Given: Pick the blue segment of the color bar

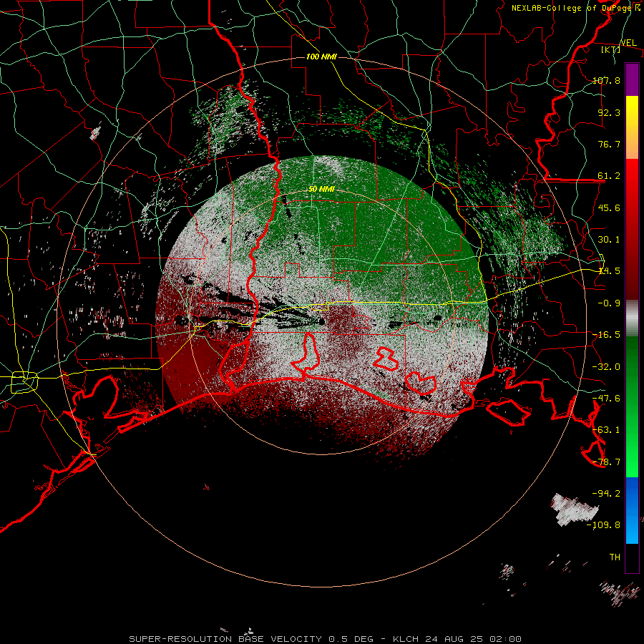Looking at the screenshot, I should (632, 510).
